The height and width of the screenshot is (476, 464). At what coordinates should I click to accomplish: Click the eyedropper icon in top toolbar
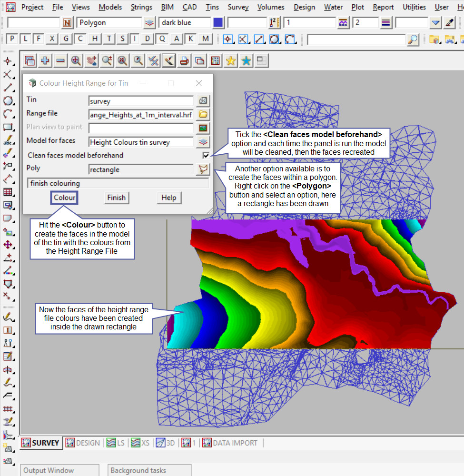point(449,22)
